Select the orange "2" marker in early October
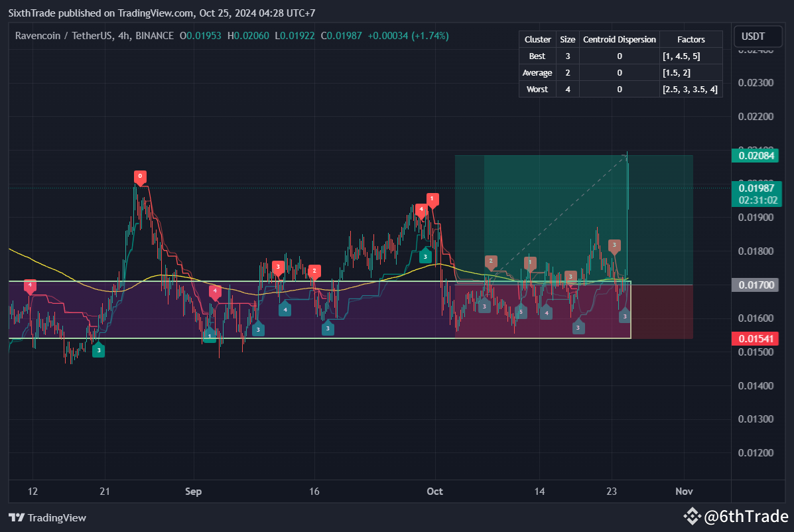 [x=491, y=261]
